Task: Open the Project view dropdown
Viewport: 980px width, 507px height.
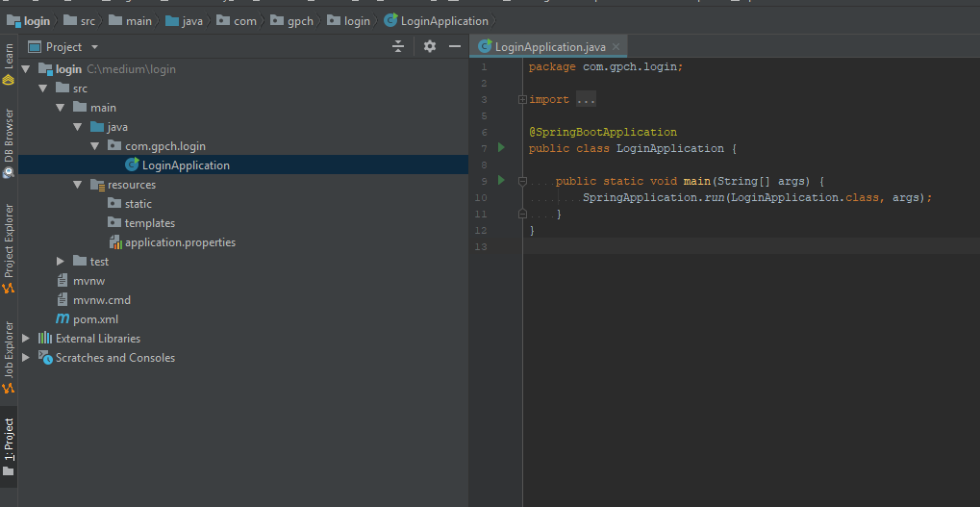Action: [94, 47]
